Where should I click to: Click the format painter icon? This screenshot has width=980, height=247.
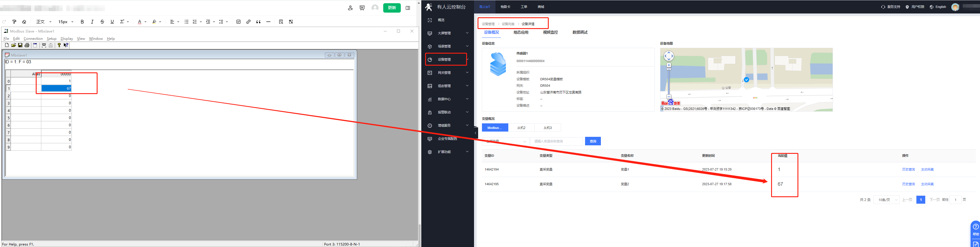pyautogui.click(x=14, y=22)
